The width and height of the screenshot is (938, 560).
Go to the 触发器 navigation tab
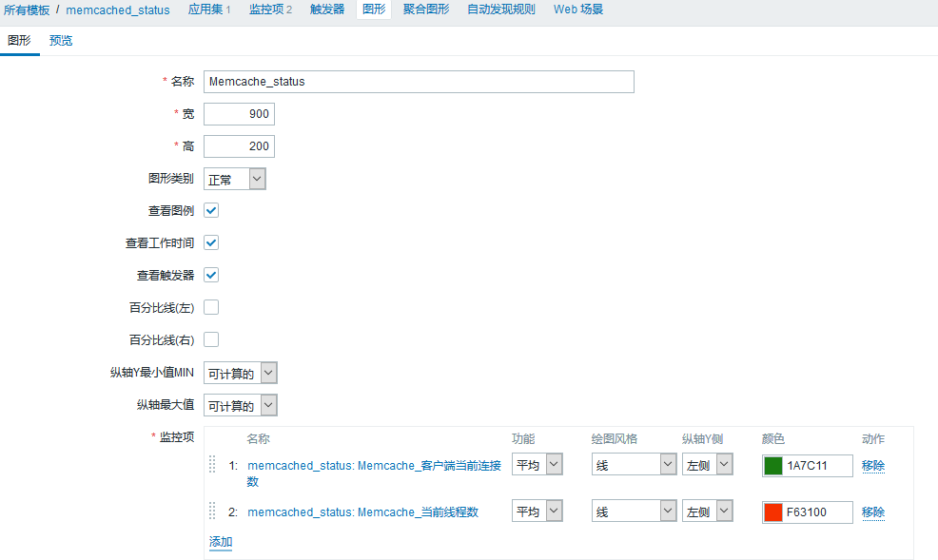click(x=327, y=10)
